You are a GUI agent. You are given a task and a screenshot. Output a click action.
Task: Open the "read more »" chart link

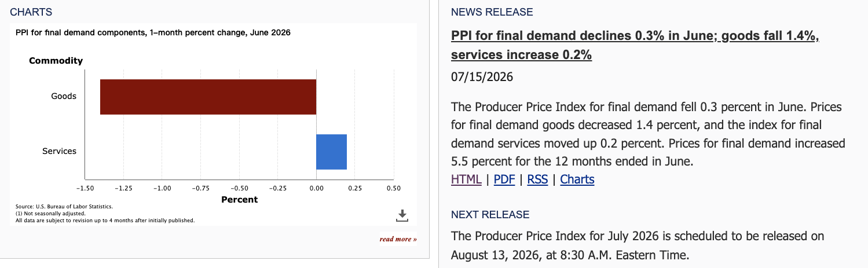[398, 239]
